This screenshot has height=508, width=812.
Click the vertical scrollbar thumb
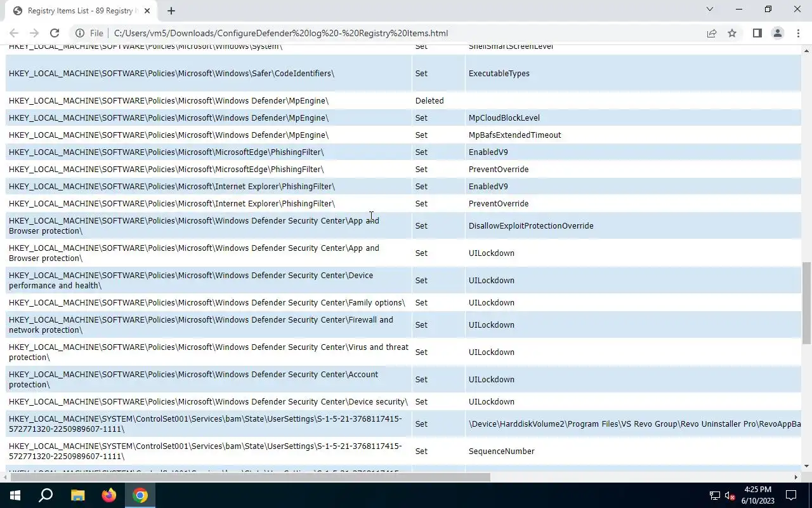point(807,304)
